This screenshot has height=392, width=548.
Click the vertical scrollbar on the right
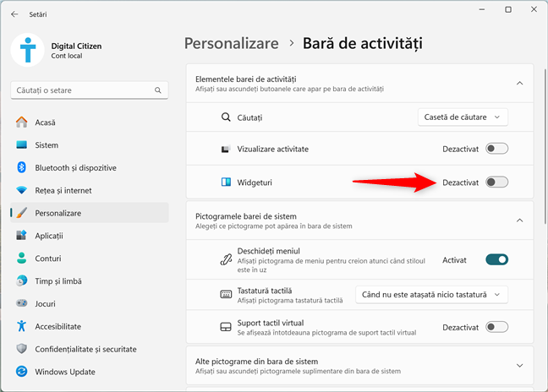(545, 147)
